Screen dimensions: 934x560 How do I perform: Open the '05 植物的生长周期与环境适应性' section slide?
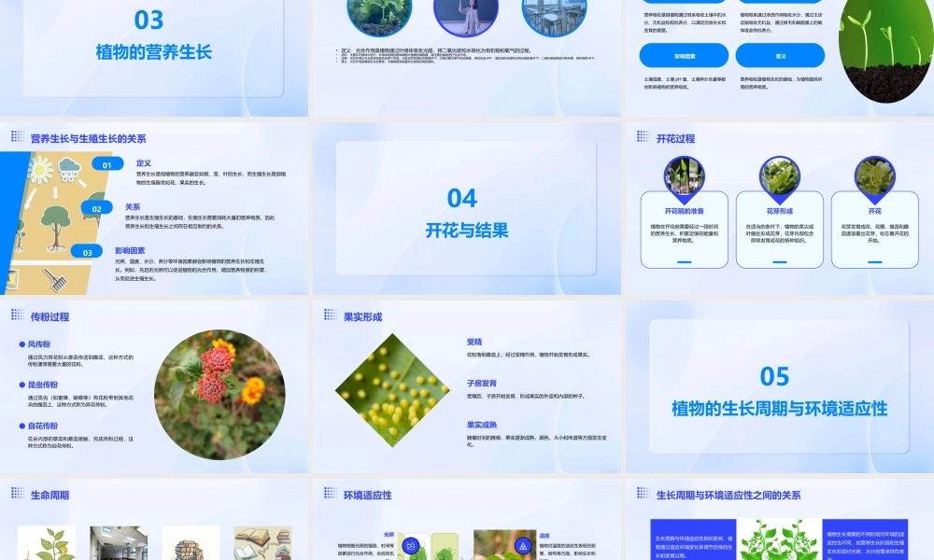(779, 386)
